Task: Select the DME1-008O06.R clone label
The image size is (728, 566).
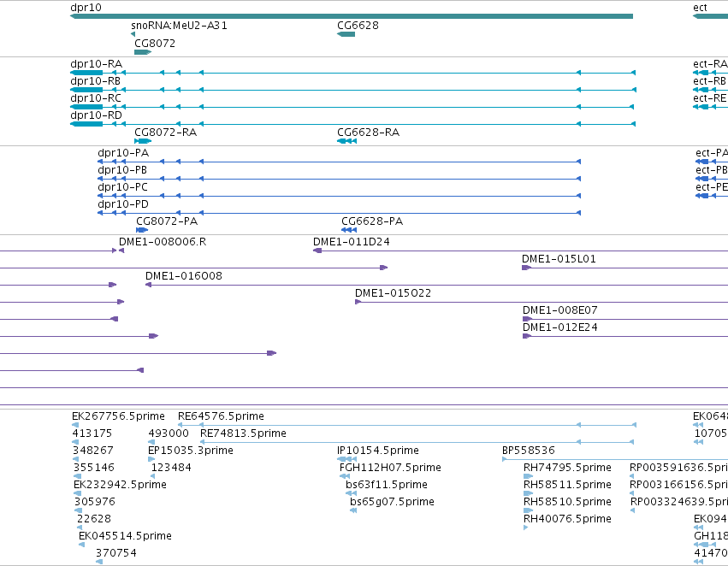Action: [163, 242]
